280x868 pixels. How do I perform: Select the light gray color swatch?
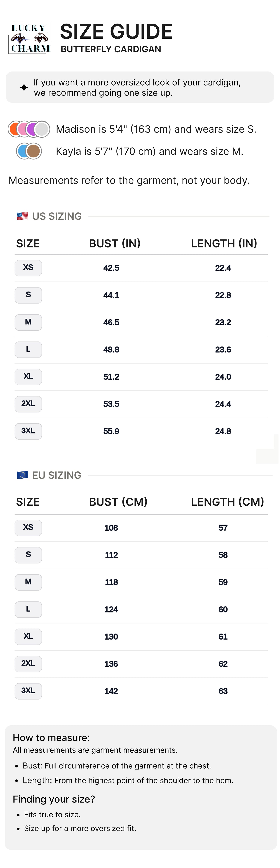tap(42, 129)
